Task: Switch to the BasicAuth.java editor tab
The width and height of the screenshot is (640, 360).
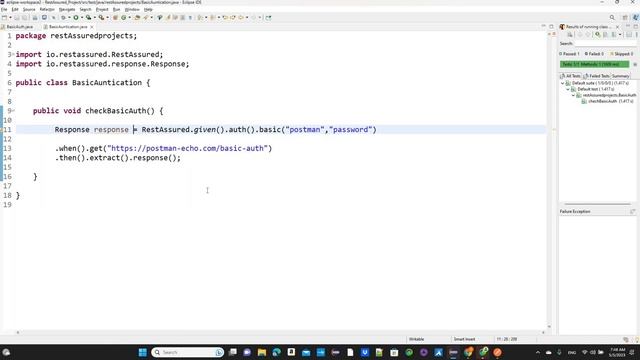Action: point(17,27)
